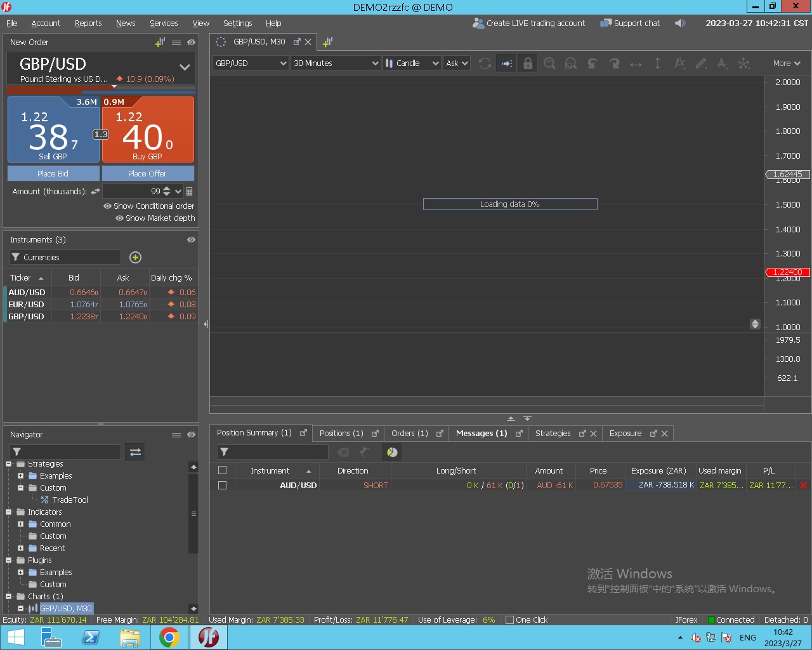Click the Navigator swap arrows icon

point(135,452)
